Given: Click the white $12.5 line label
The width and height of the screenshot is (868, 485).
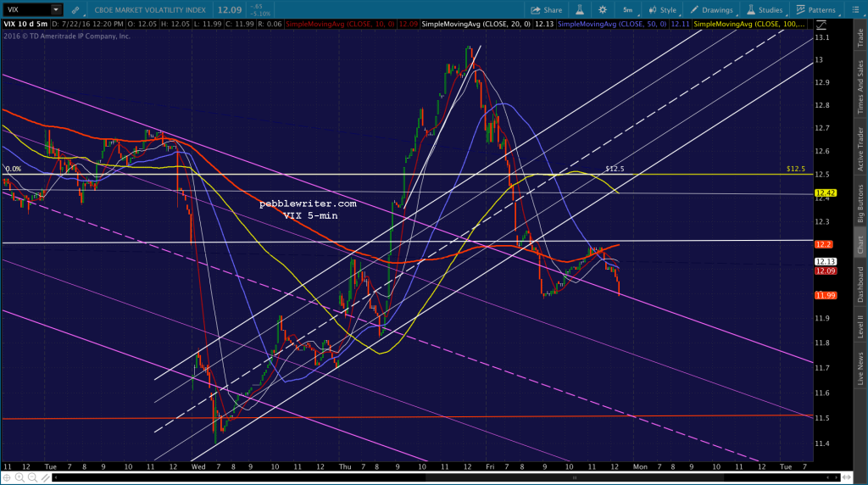Looking at the screenshot, I should [x=615, y=169].
